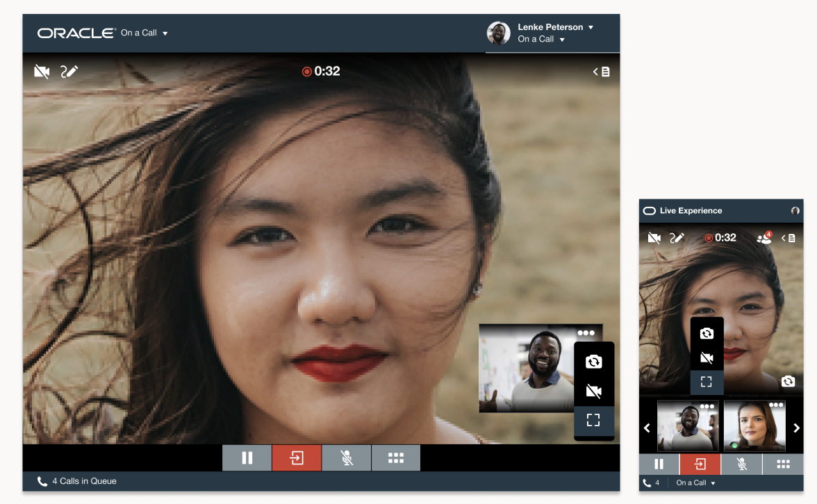The width and height of the screenshot is (817, 504).
Task: Enter fullscreen via the expand icon
Action: click(x=594, y=419)
